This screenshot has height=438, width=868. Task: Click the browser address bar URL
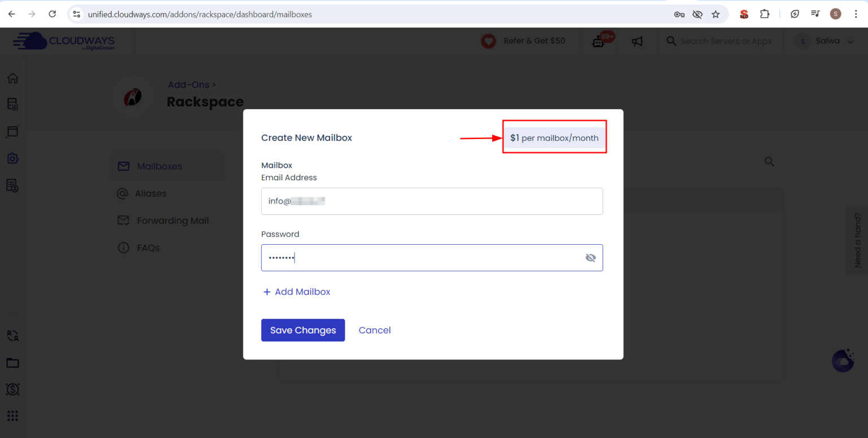199,14
